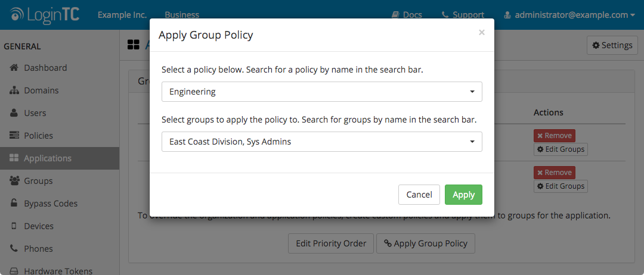Click the Users person icon
The height and width of the screenshot is (275, 644).
click(14, 113)
